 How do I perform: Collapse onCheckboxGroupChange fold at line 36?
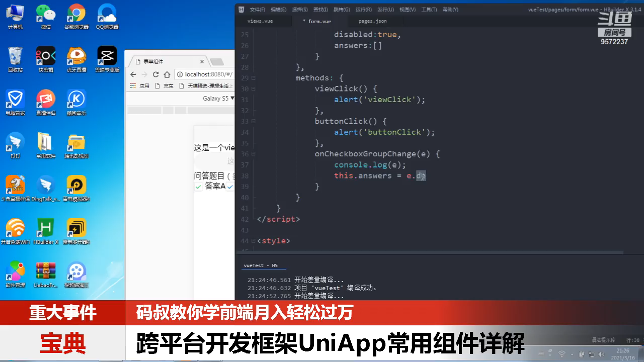coord(253,154)
